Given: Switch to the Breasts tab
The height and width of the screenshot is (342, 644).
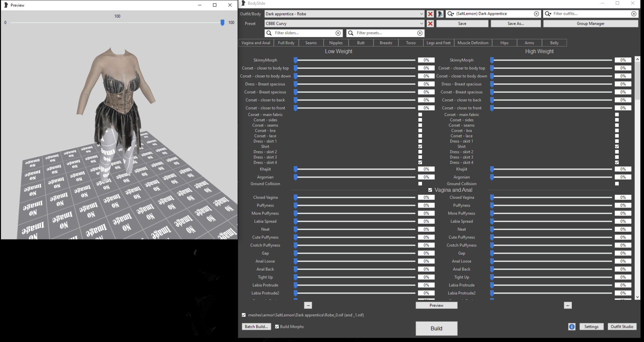Looking at the screenshot, I should (x=386, y=43).
